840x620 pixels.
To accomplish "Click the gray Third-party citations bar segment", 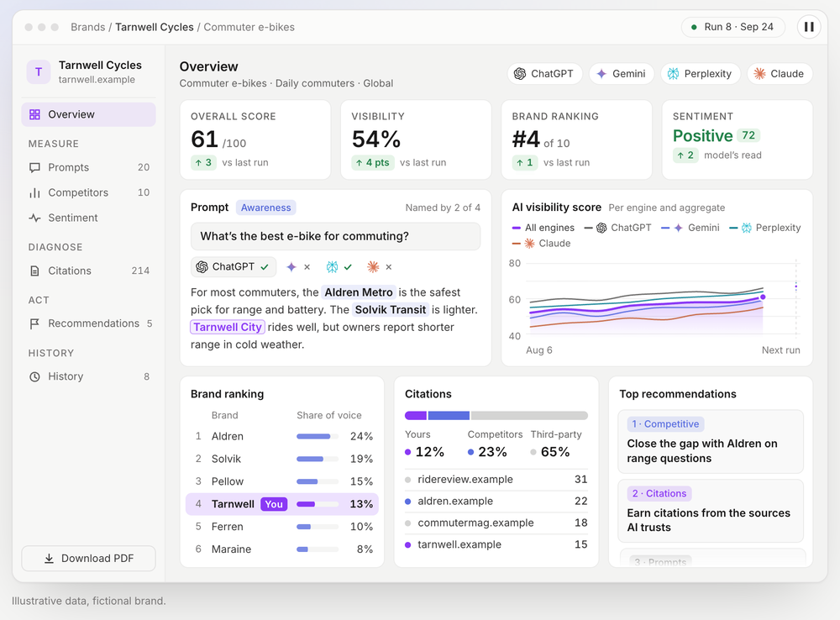I will (529, 415).
